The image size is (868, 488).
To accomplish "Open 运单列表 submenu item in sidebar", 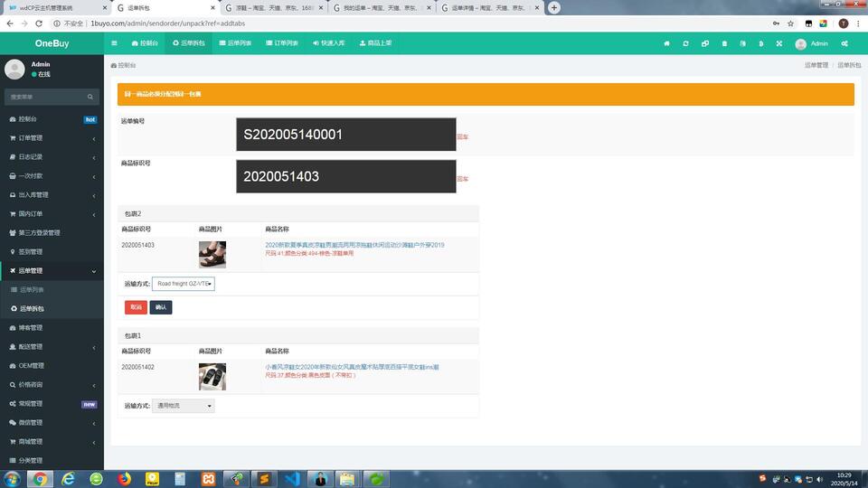I will [52, 289].
